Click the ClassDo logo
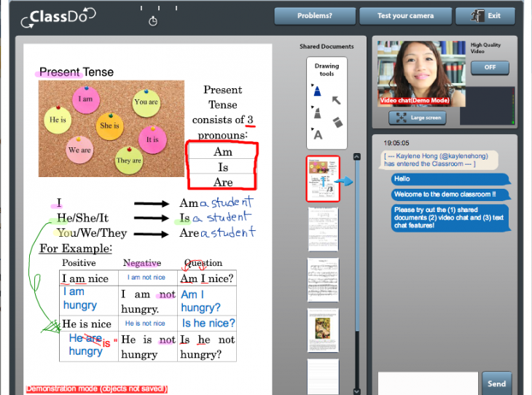The width and height of the screenshot is (532, 395). click(53, 17)
